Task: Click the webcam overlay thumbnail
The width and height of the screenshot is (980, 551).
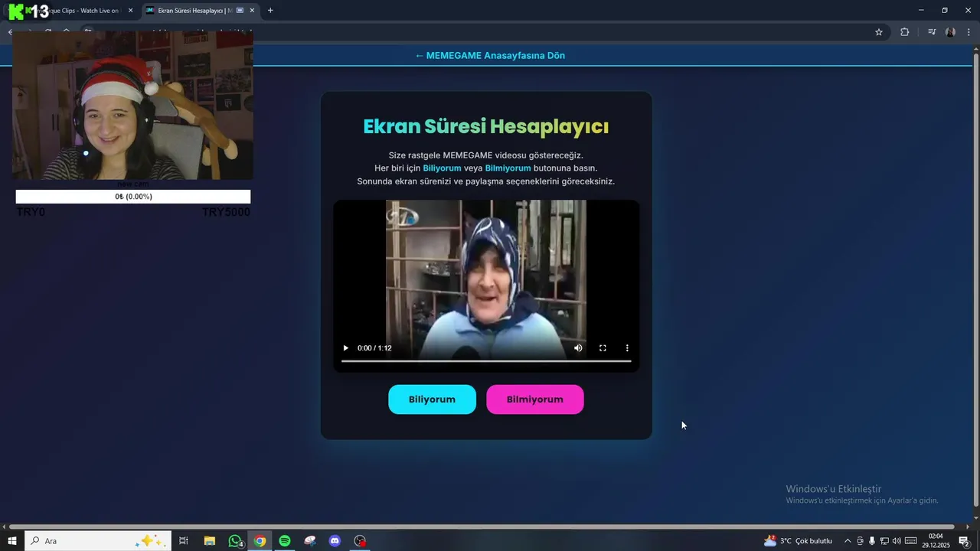Action: pos(132,106)
